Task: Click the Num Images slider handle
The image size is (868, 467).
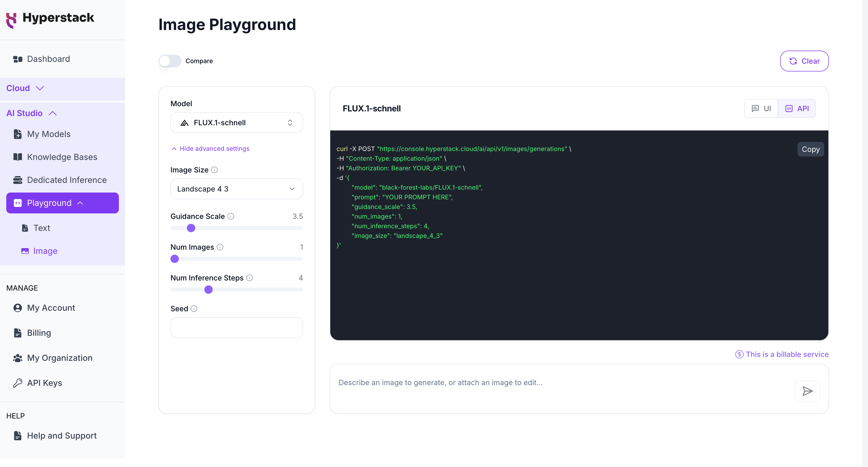Action: [175, 259]
